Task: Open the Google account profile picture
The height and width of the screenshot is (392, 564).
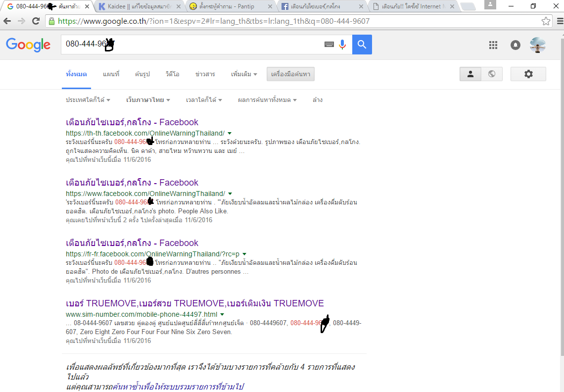Action: 538,45
